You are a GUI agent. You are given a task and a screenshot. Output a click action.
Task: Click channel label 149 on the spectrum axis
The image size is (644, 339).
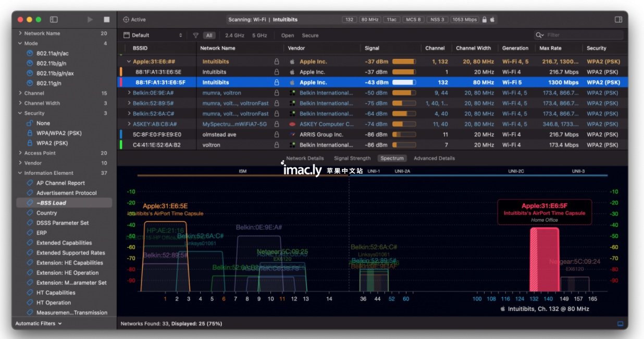click(564, 299)
